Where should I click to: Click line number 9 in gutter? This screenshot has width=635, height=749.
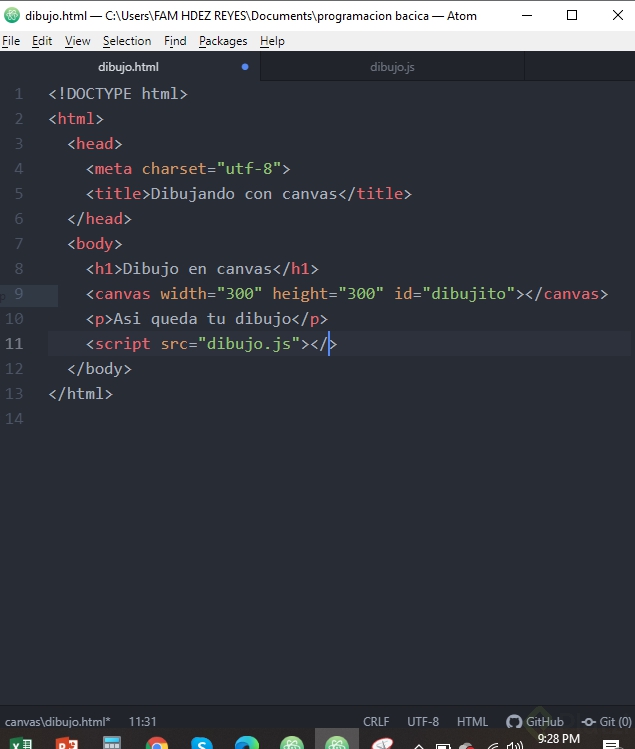click(19, 293)
